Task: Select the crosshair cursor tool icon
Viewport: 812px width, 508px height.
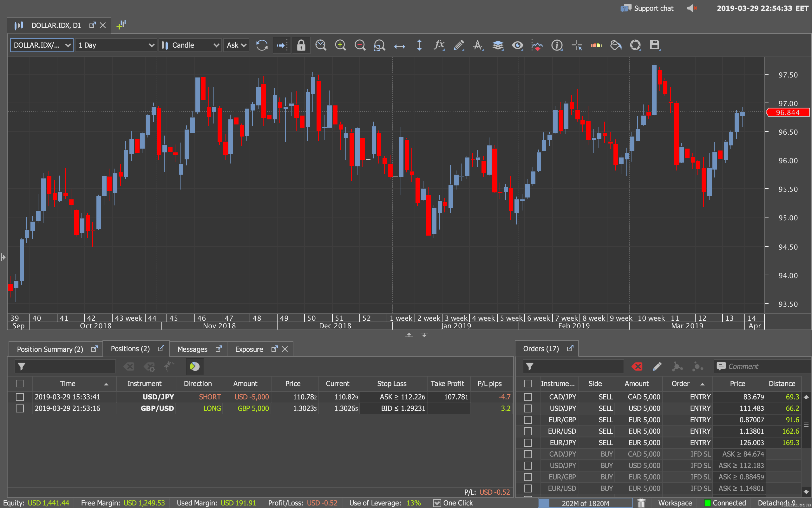Action: (577, 45)
